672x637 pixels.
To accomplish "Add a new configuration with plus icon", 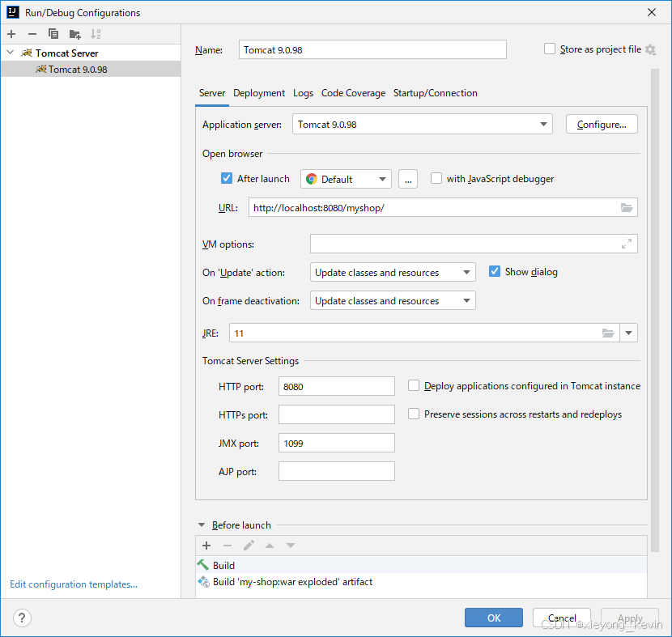I will point(11,34).
